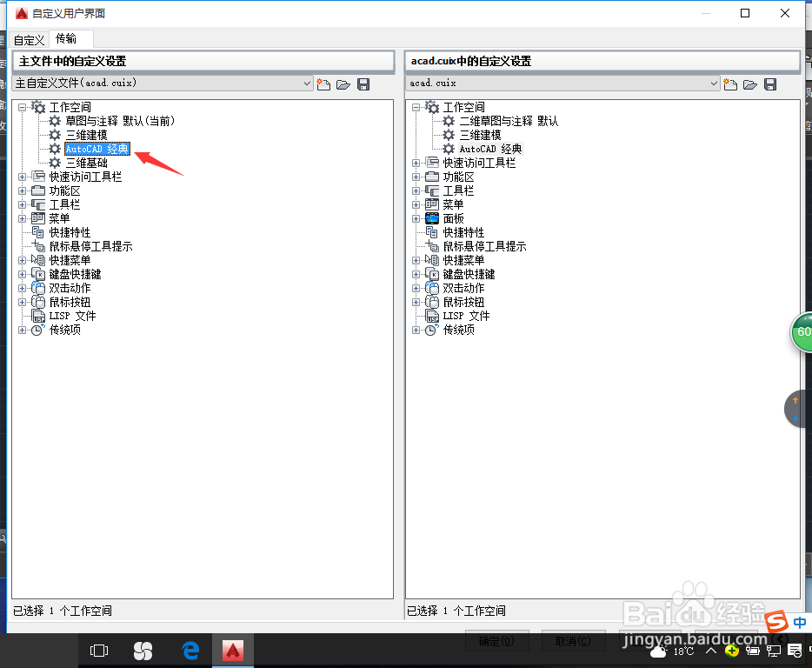This screenshot has height=668, width=812.
Task: Switch to the 自定义 tab
Action: tap(29, 40)
